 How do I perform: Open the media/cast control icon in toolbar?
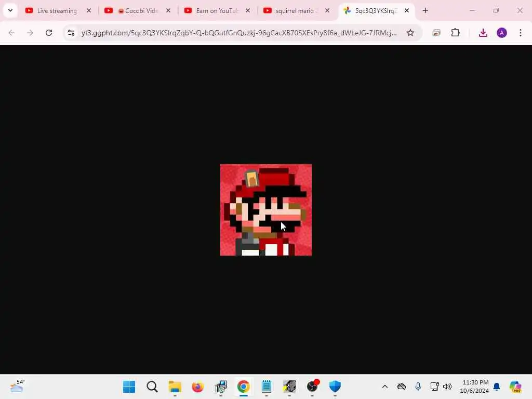pyautogui.click(x=436, y=33)
